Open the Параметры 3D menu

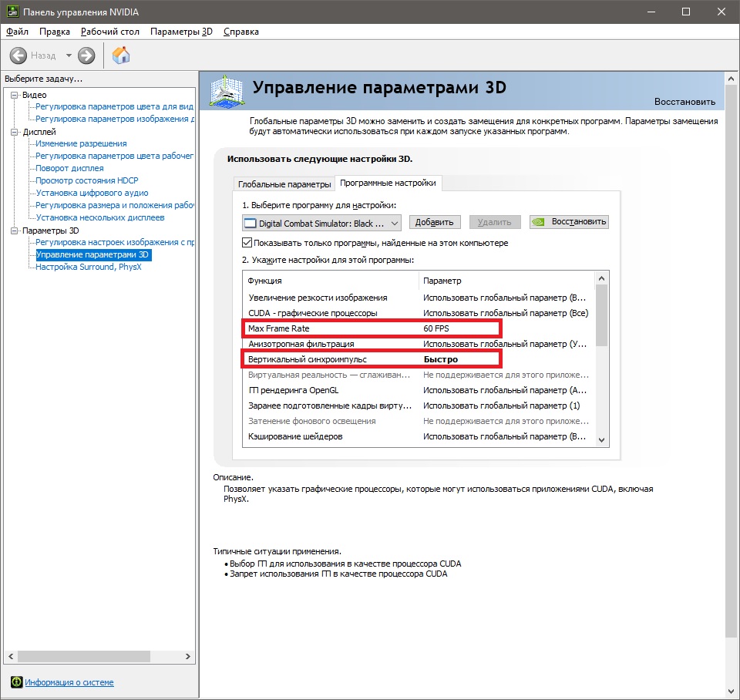(x=181, y=32)
